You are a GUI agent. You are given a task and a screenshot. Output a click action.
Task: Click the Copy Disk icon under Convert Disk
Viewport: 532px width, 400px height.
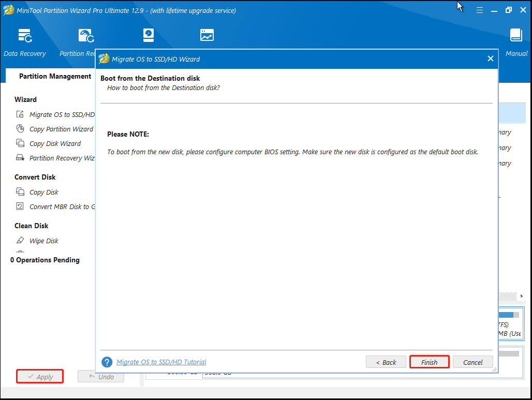pos(20,191)
